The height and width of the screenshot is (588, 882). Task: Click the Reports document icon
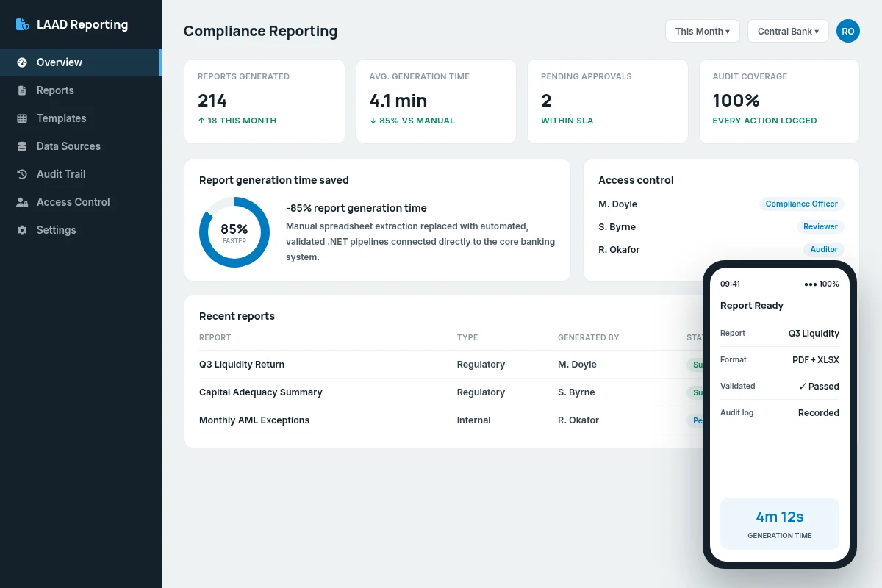[22, 90]
